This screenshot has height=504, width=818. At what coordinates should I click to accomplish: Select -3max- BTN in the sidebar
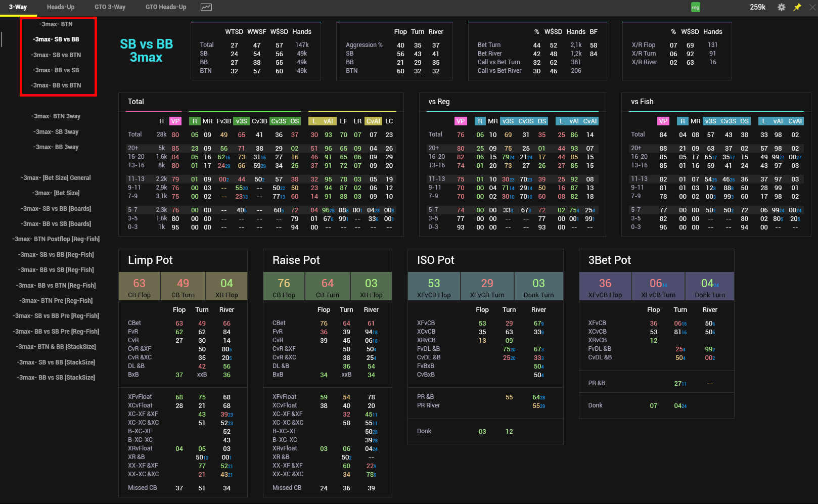pos(56,24)
